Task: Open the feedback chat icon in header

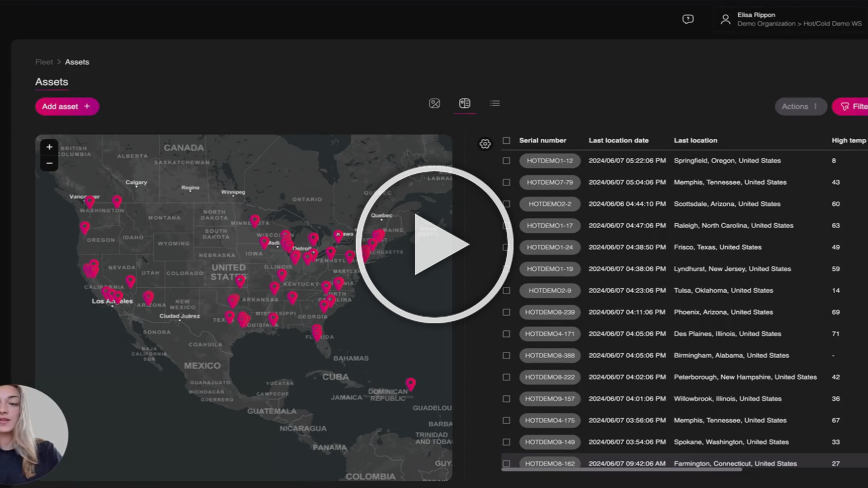Action: point(688,19)
